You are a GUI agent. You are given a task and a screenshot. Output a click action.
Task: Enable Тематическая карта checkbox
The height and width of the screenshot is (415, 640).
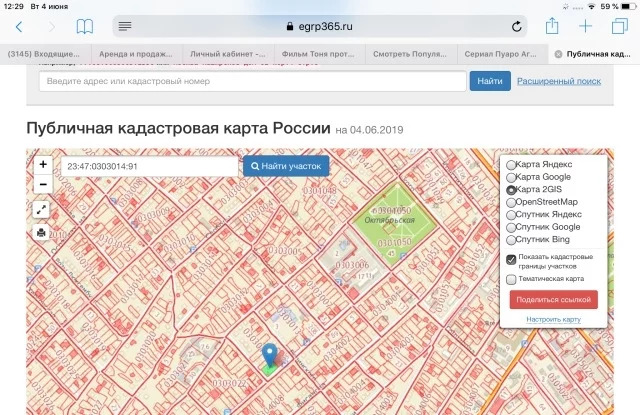511,280
